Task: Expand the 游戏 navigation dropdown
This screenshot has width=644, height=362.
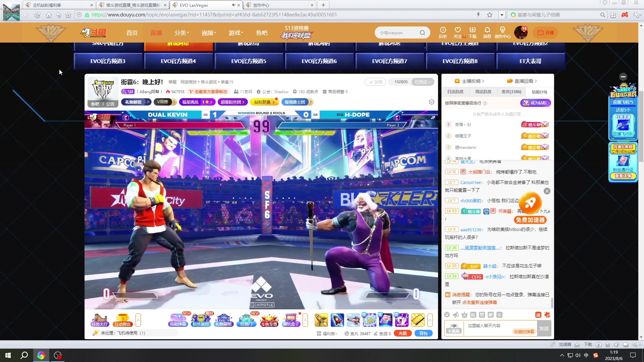Action: [236, 33]
